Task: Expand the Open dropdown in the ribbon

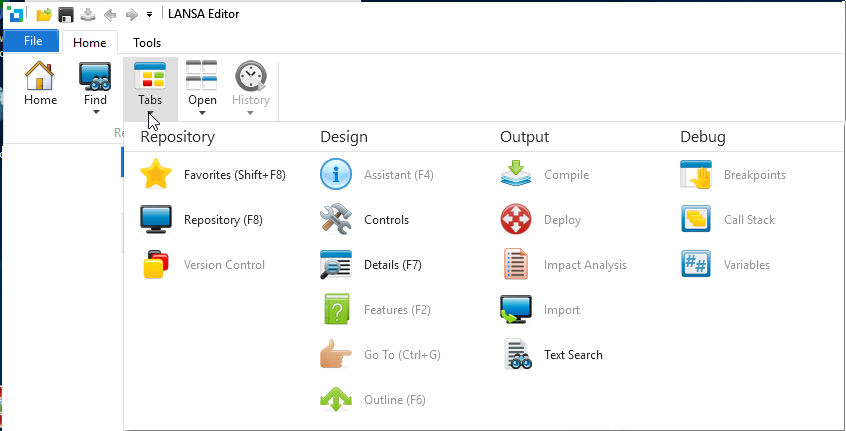Action: (x=202, y=110)
